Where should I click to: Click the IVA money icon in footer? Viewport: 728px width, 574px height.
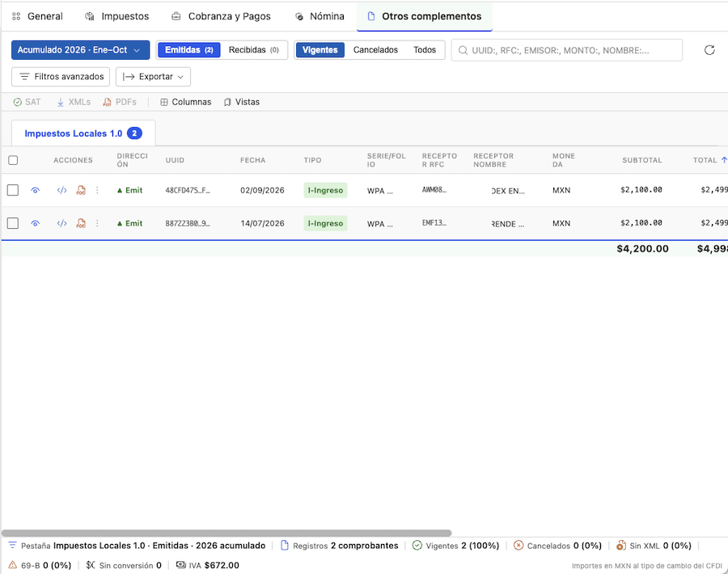(180, 565)
